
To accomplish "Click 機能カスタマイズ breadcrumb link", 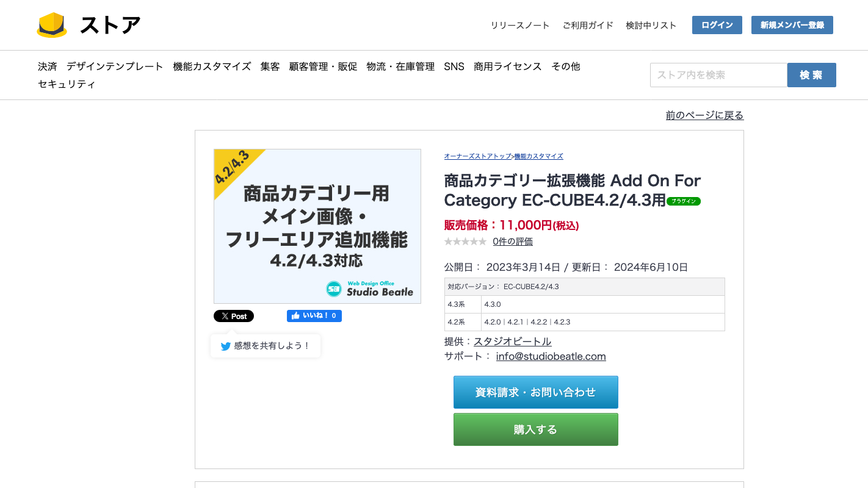I will (538, 156).
